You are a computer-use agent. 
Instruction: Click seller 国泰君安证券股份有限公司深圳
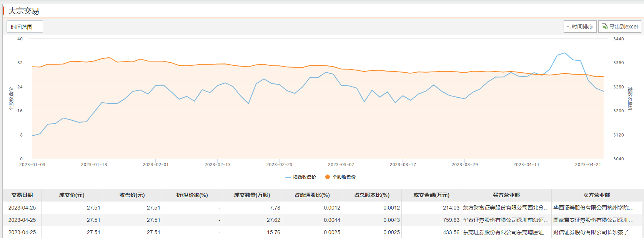[x=593, y=220]
